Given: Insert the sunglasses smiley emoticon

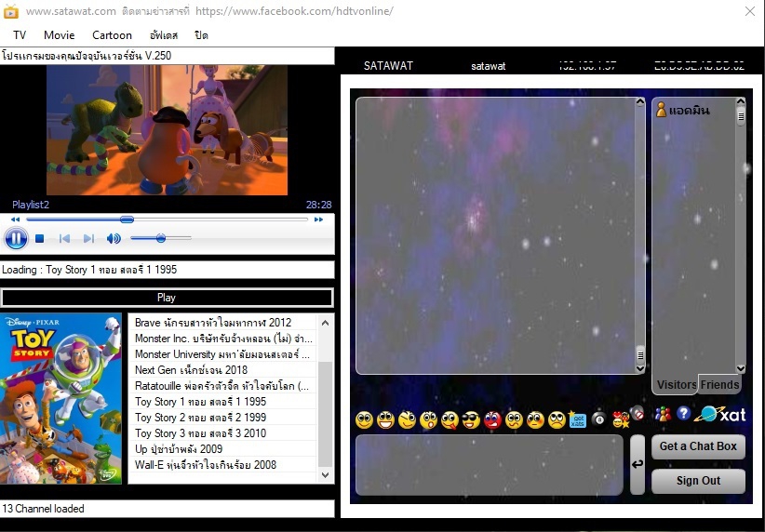Looking at the screenshot, I should (x=471, y=419).
